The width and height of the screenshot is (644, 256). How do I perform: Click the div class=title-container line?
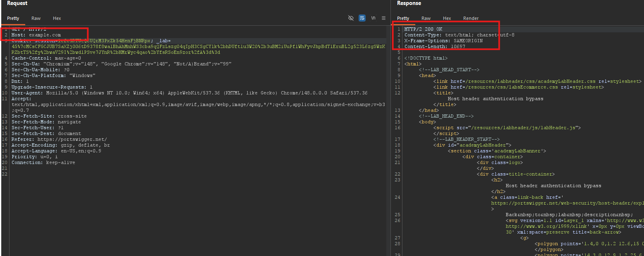coord(516,174)
